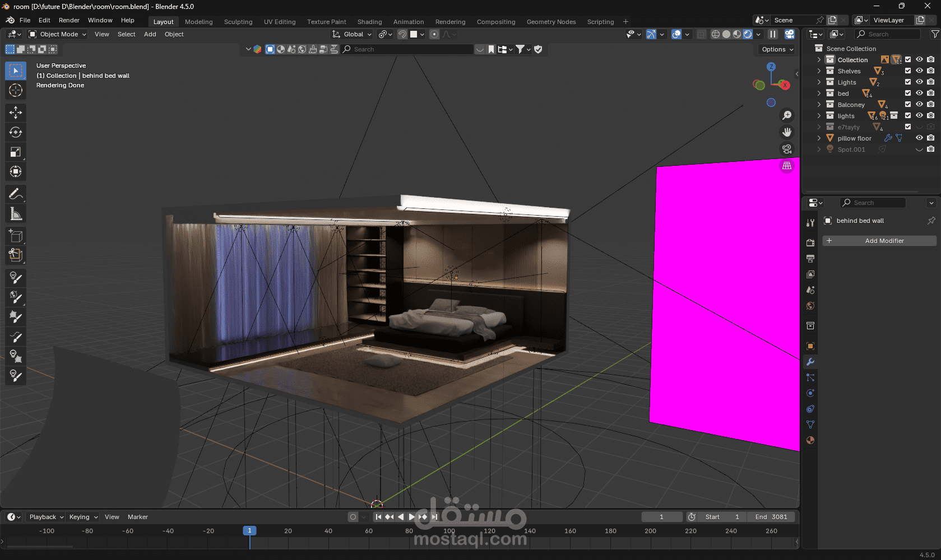Open the Object Data properties tab

[x=810, y=424]
